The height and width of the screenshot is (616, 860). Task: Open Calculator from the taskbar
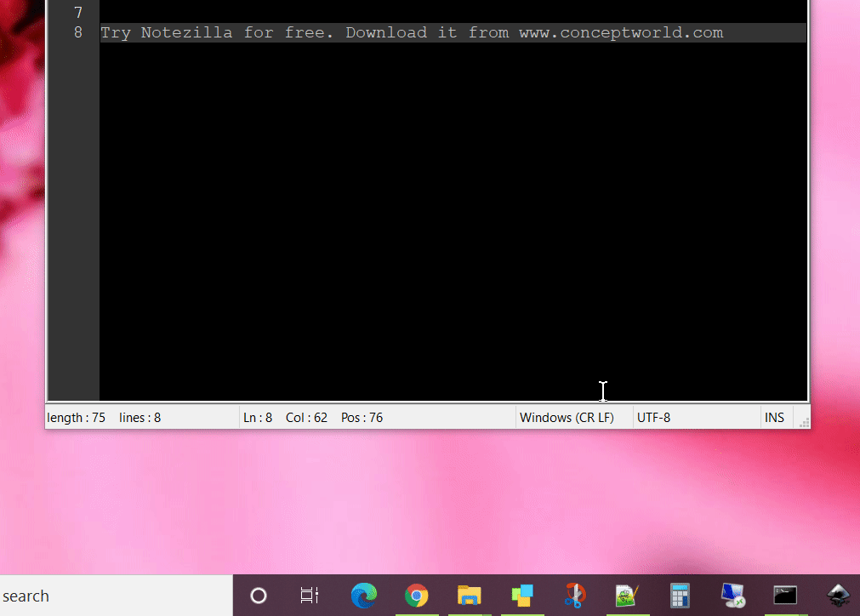pos(680,596)
